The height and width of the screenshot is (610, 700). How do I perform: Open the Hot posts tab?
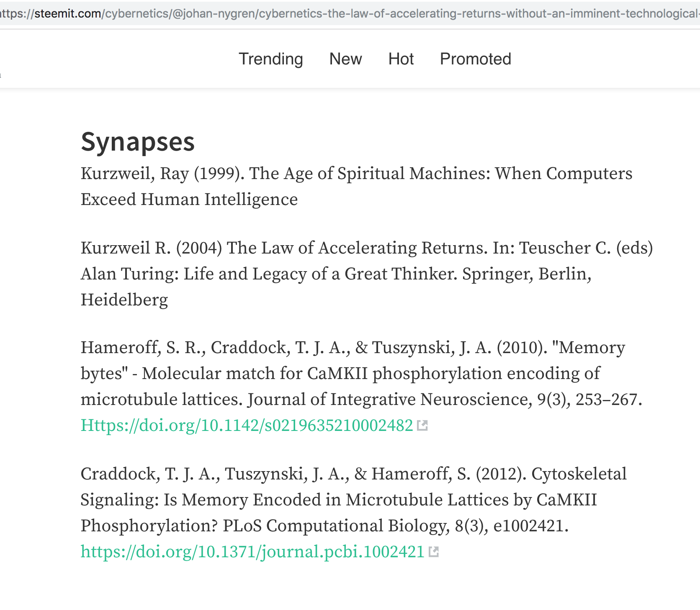(401, 59)
